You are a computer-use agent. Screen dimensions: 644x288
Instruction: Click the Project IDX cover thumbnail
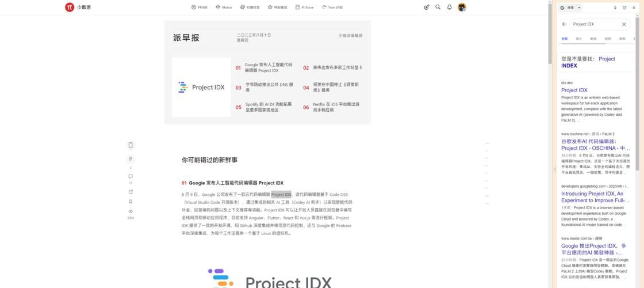pyautogui.click(x=201, y=87)
